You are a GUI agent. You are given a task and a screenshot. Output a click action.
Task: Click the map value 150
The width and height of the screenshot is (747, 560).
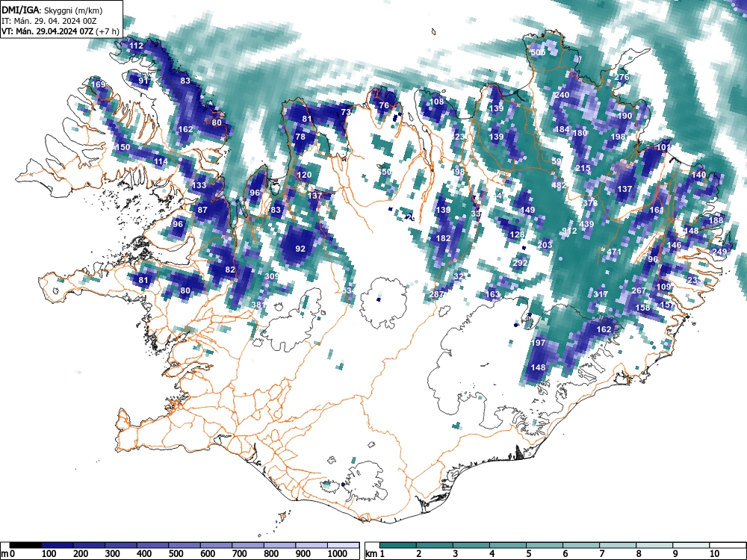pos(123,147)
